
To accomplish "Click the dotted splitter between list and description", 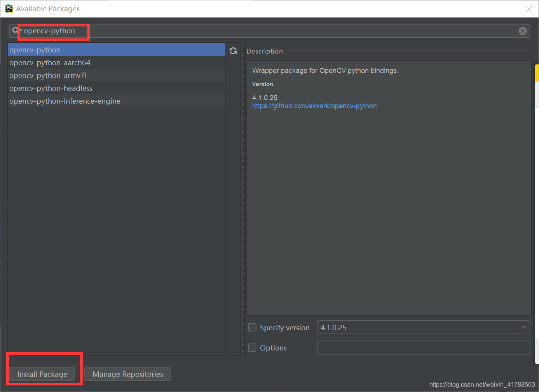I will (x=244, y=199).
